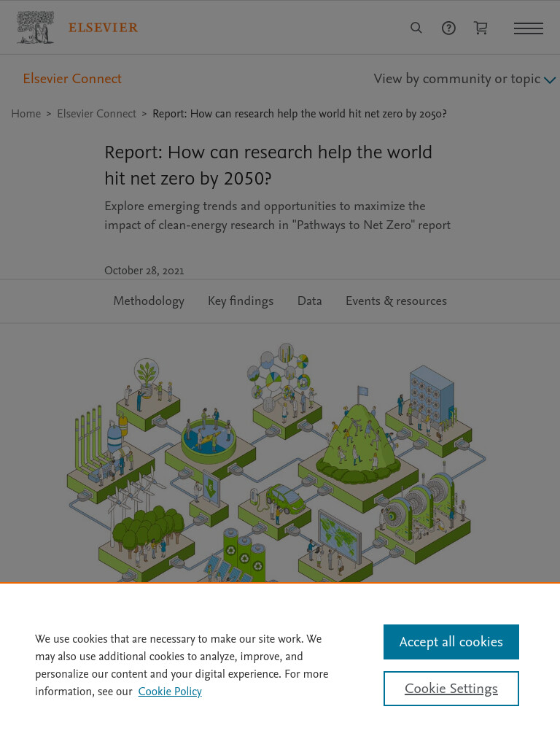Screen dimensions: 560x747
Task: Click the breadcrumb current page title
Action: tap(300, 113)
